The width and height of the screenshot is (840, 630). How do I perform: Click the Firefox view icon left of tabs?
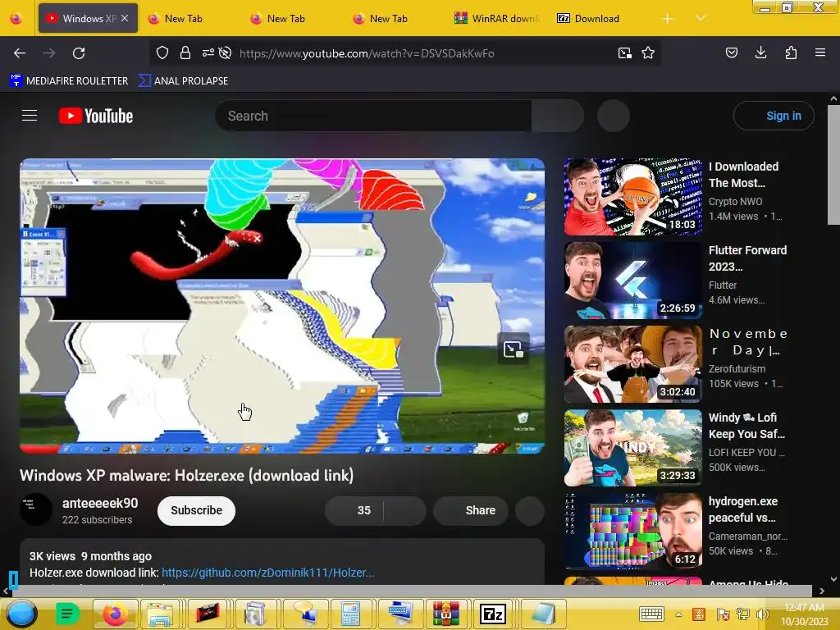16,18
